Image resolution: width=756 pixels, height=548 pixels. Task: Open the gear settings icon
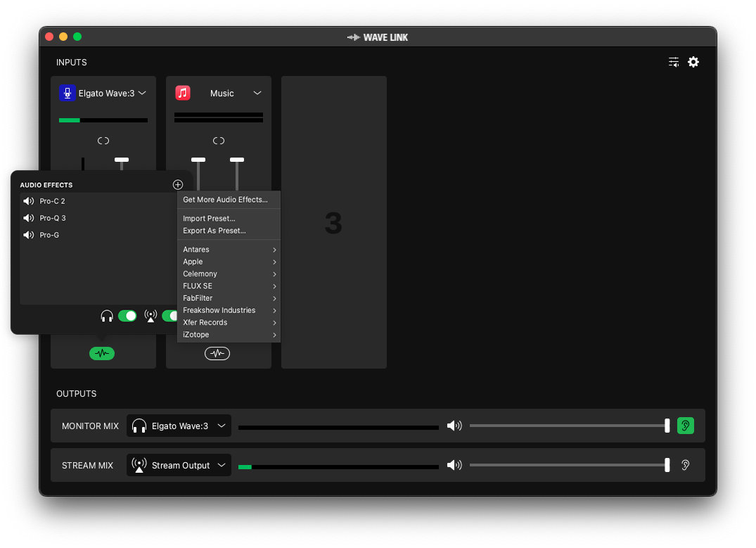pyautogui.click(x=693, y=62)
